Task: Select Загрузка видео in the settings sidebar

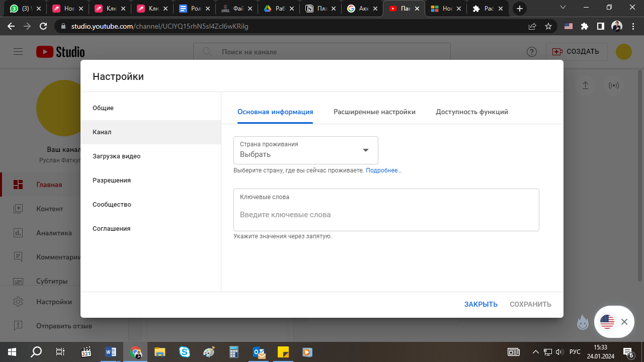Action: click(117, 156)
